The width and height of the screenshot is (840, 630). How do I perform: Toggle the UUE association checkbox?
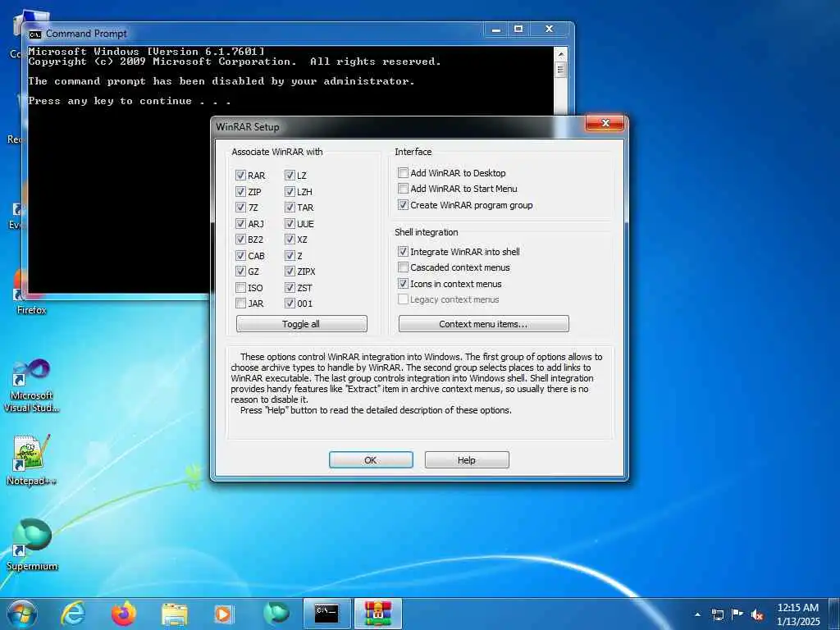tap(290, 223)
